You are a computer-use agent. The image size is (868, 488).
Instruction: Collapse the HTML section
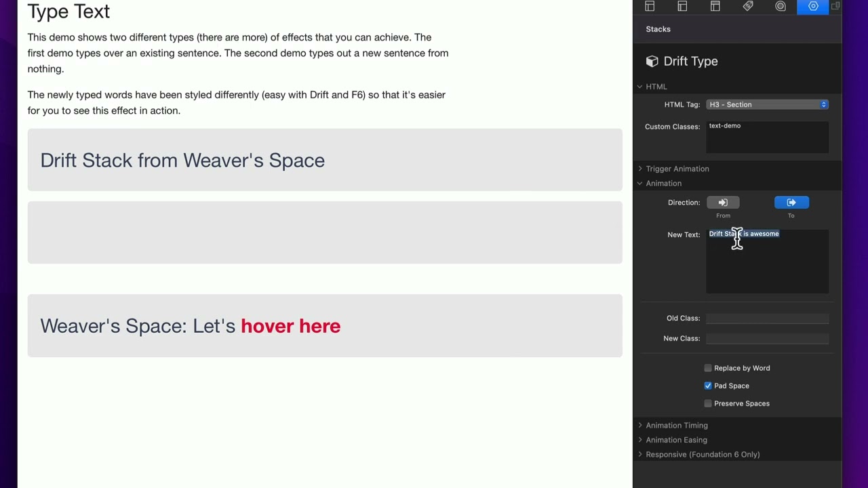(x=639, y=87)
